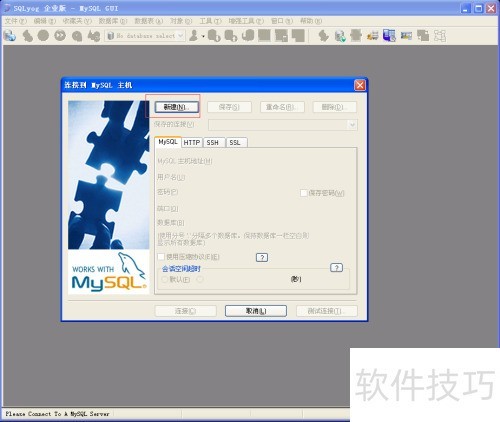The width and height of the screenshot is (500, 422).
Task: Open the 对象 Objects menu
Action: pyautogui.click(x=181, y=21)
